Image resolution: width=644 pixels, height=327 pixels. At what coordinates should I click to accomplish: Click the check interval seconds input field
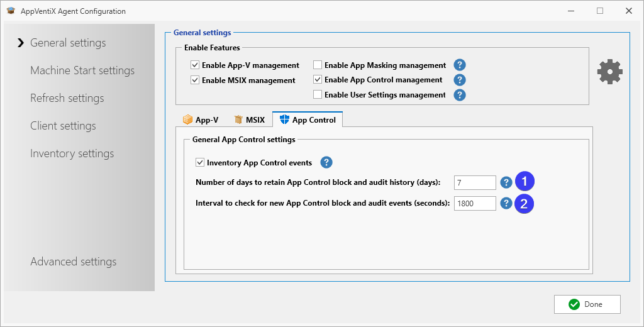(474, 203)
